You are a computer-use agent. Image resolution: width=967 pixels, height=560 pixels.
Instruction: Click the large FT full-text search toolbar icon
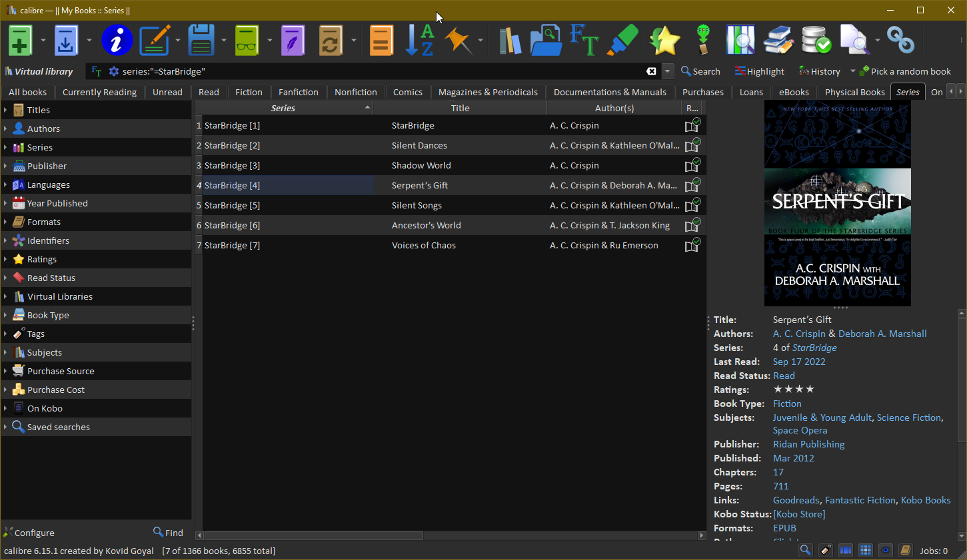(584, 41)
